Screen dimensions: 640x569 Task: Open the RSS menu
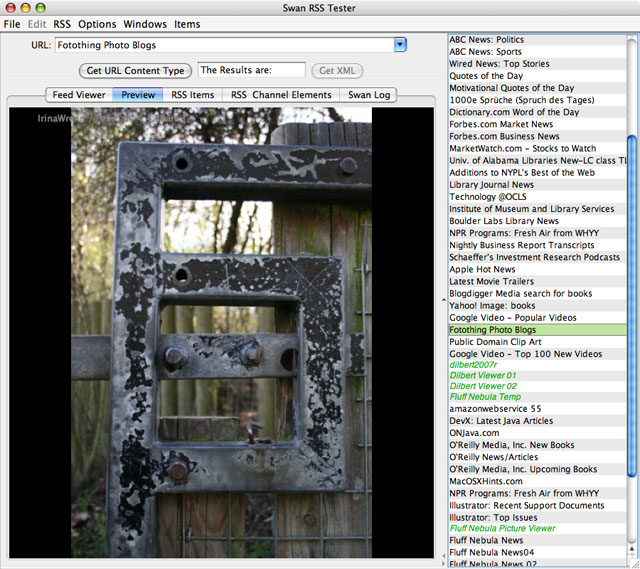click(x=62, y=24)
